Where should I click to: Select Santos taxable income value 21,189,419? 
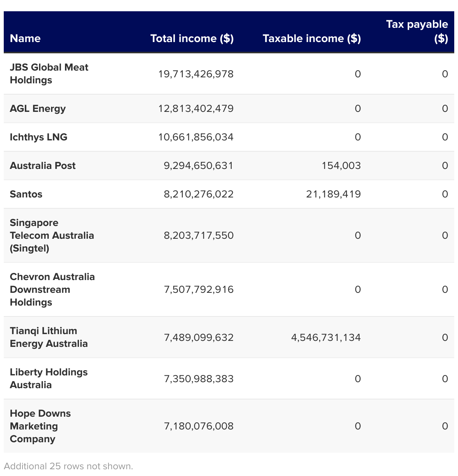(x=333, y=194)
